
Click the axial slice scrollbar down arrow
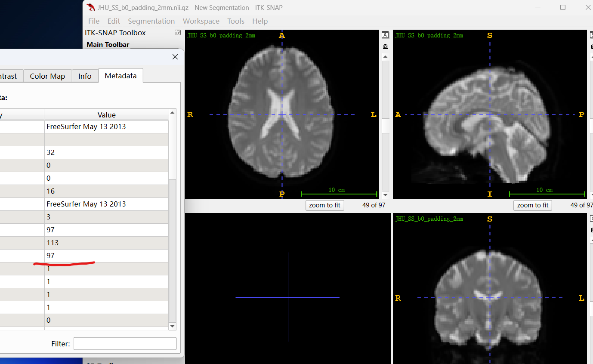tap(385, 195)
